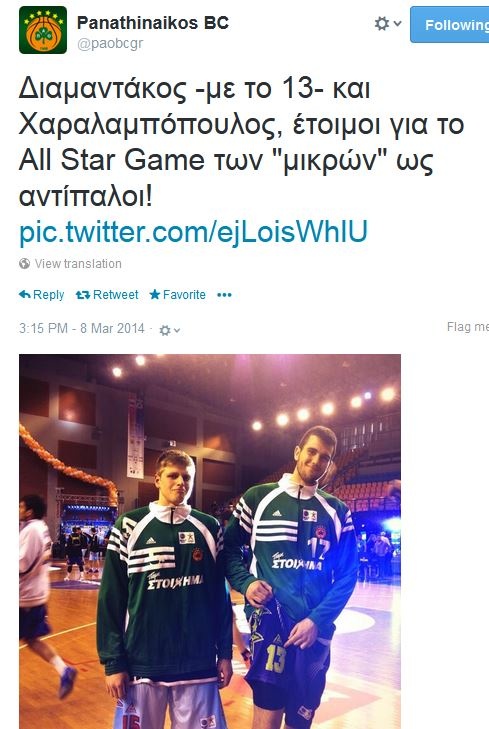489x729 pixels.
Task: Click the Reply text button
Action: click(x=48, y=295)
